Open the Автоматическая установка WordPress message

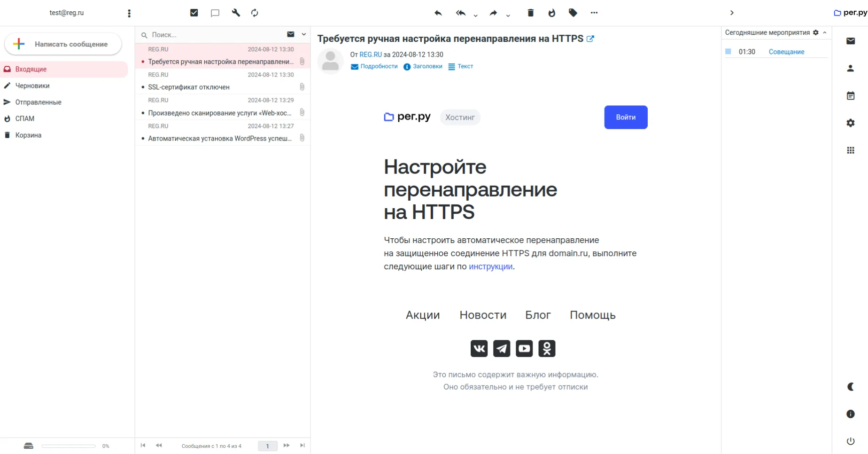pos(223,133)
